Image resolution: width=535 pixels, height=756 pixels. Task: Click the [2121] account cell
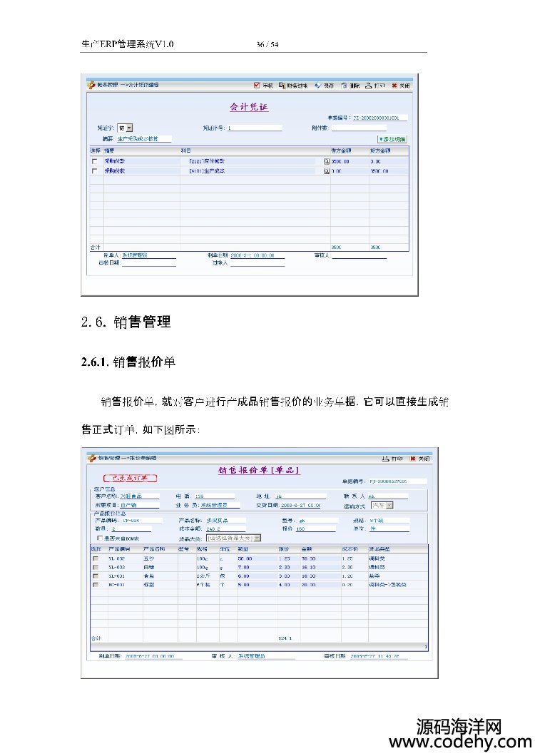[207, 161]
